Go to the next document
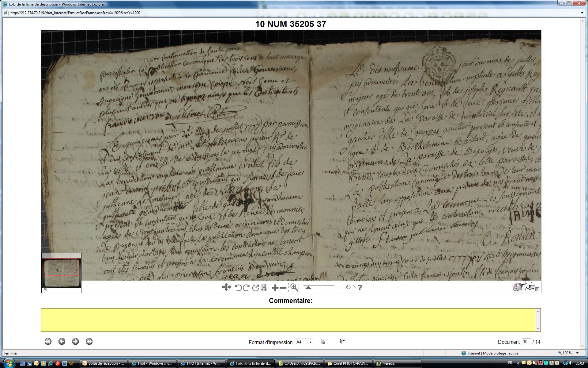 tap(75, 342)
